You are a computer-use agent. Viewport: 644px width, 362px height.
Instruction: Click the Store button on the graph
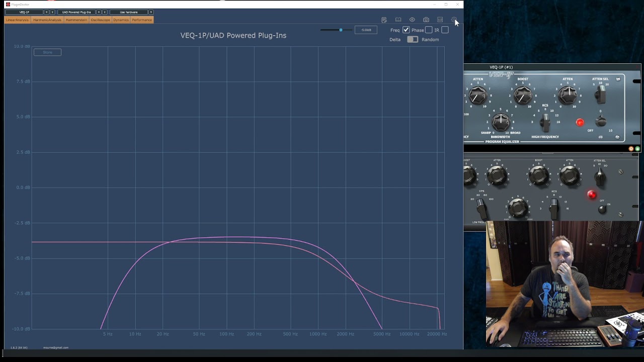pos(47,52)
